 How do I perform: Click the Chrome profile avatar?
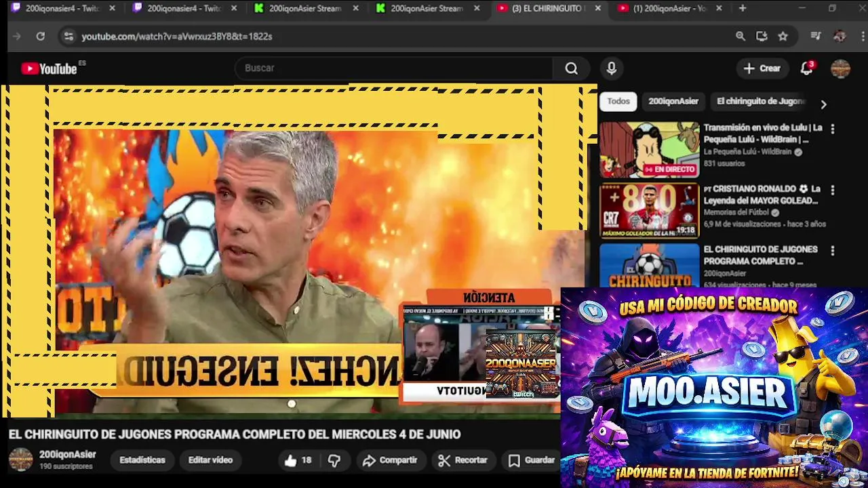pos(840,36)
